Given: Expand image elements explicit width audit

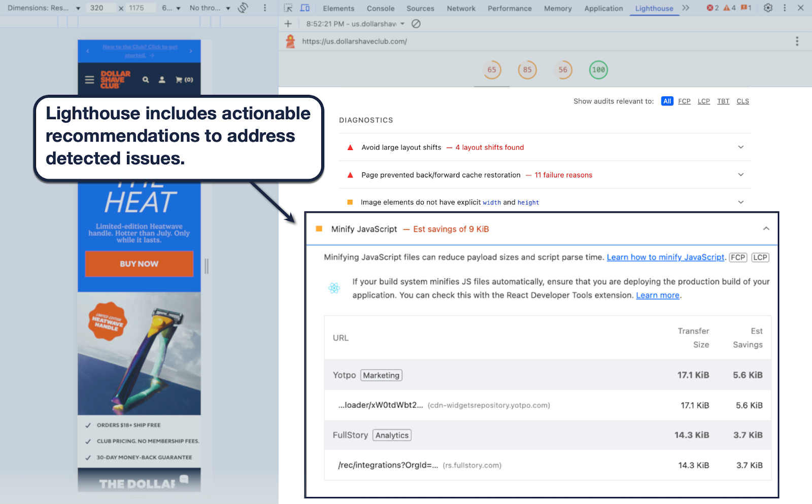Looking at the screenshot, I should tap(545, 202).
